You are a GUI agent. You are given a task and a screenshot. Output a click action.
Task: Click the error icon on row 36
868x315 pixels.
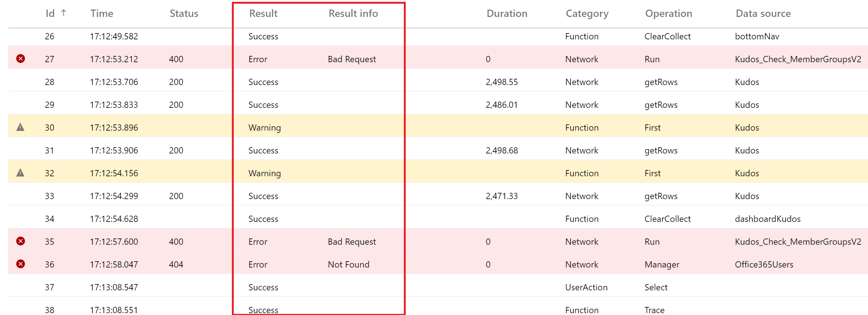click(21, 264)
